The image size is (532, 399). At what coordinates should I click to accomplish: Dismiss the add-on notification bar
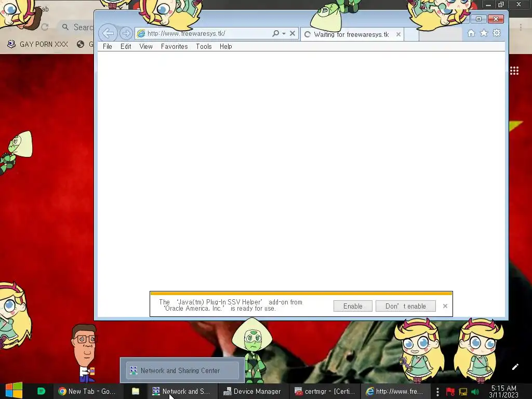tap(445, 306)
